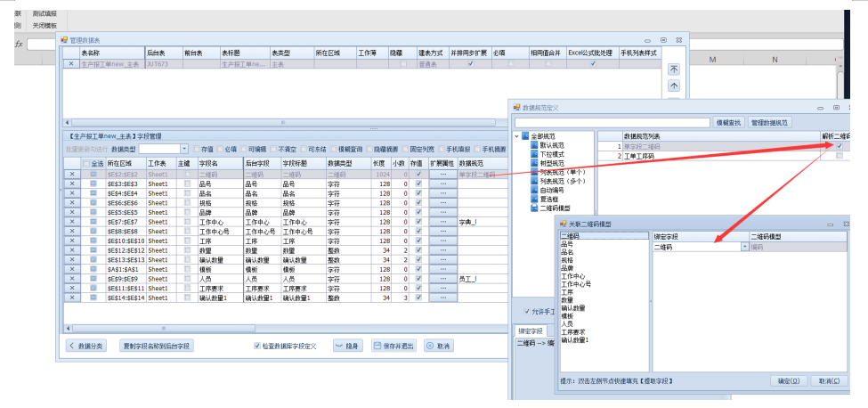Open the 数据类型 dropdown in batch update bar
The width and height of the screenshot is (868, 408).
click(x=184, y=149)
